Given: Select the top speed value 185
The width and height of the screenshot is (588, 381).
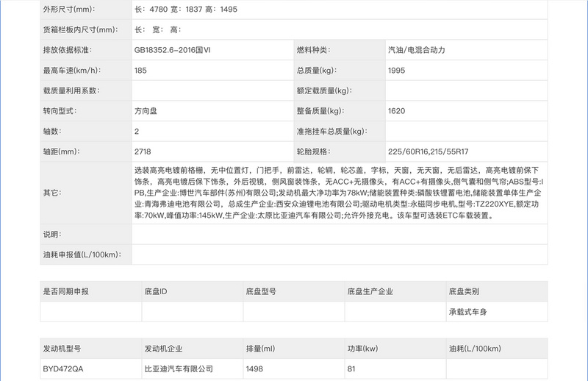Looking at the screenshot, I should (140, 70).
